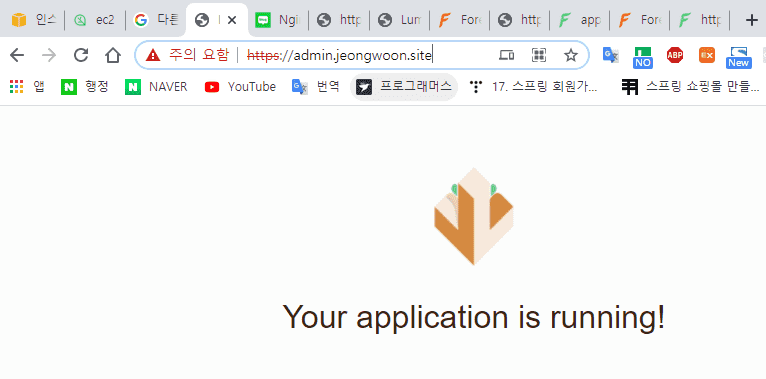Click the 'Your application is running!' heading
The width and height of the screenshot is (766, 379).
[473, 316]
